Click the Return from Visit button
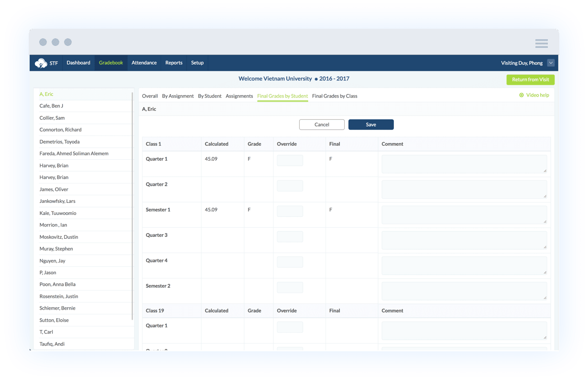This screenshot has height=380, width=588. pos(530,79)
